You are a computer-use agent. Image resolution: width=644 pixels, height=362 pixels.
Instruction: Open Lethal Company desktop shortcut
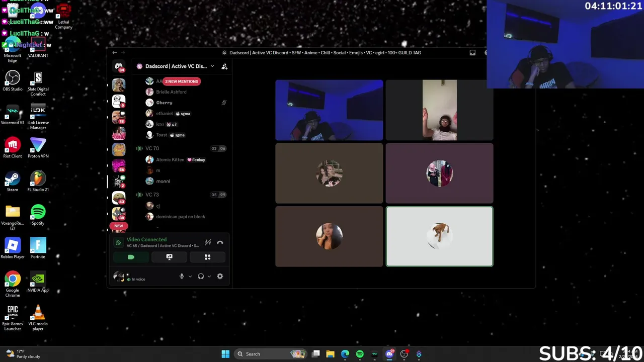click(63, 17)
